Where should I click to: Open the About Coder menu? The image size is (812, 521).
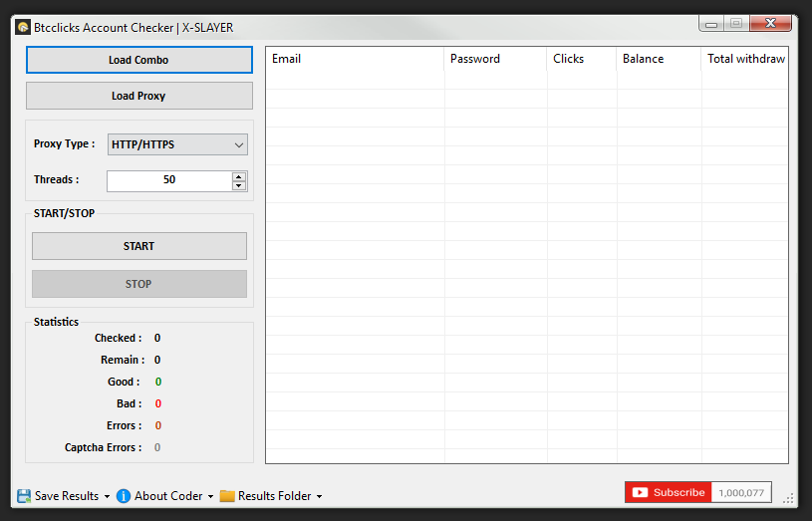(x=168, y=496)
